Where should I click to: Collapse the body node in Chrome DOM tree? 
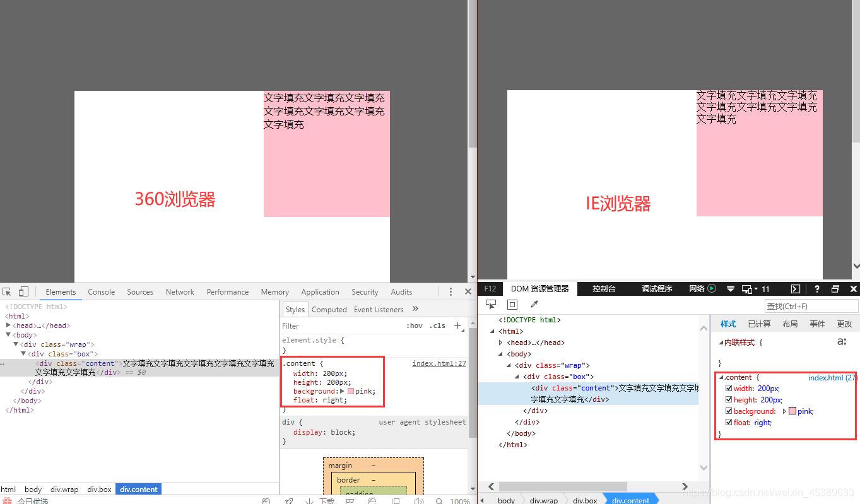(x=8, y=335)
